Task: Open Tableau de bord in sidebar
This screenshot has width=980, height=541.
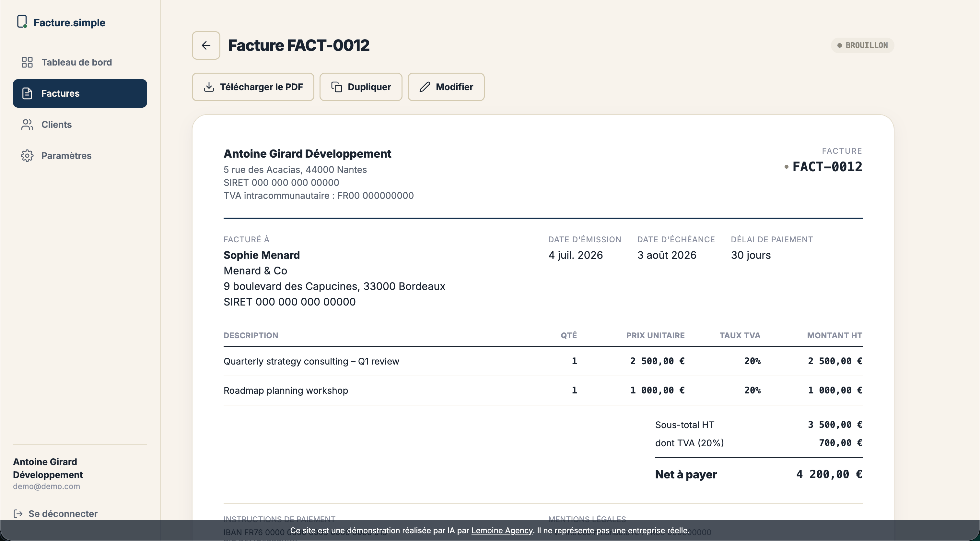Action: (x=80, y=63)
